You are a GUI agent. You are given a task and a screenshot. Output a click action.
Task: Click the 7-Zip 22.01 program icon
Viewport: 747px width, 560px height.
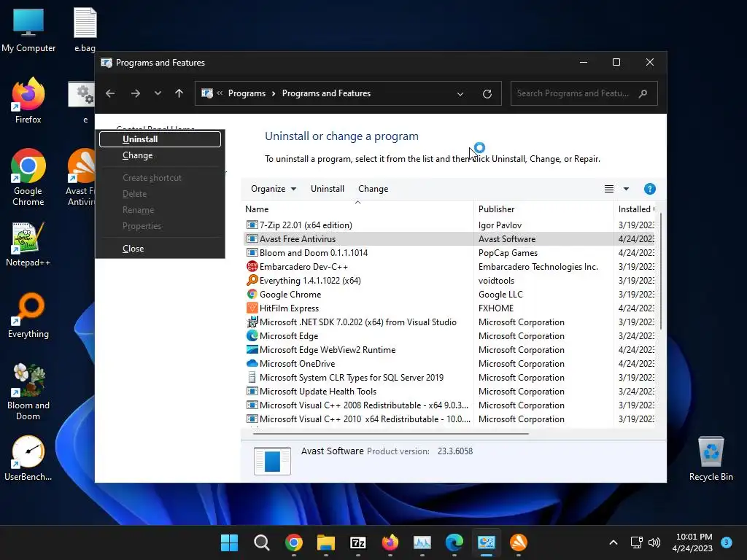pyautogui.click(x=252, y=225)
